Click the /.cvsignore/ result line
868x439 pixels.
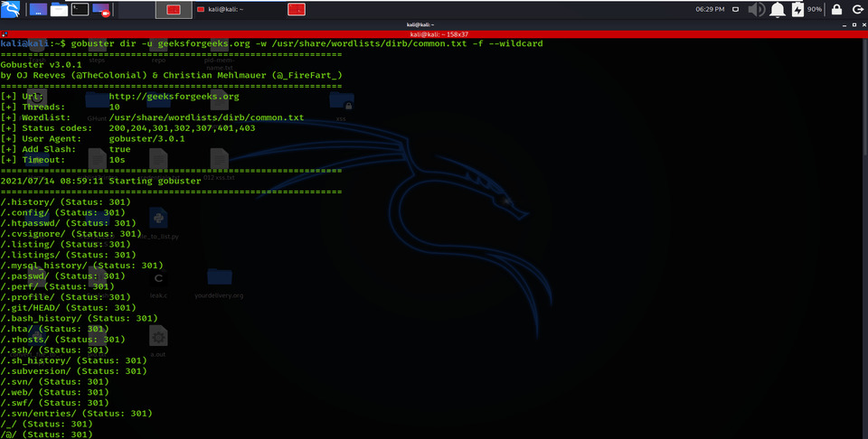[71, 233]
